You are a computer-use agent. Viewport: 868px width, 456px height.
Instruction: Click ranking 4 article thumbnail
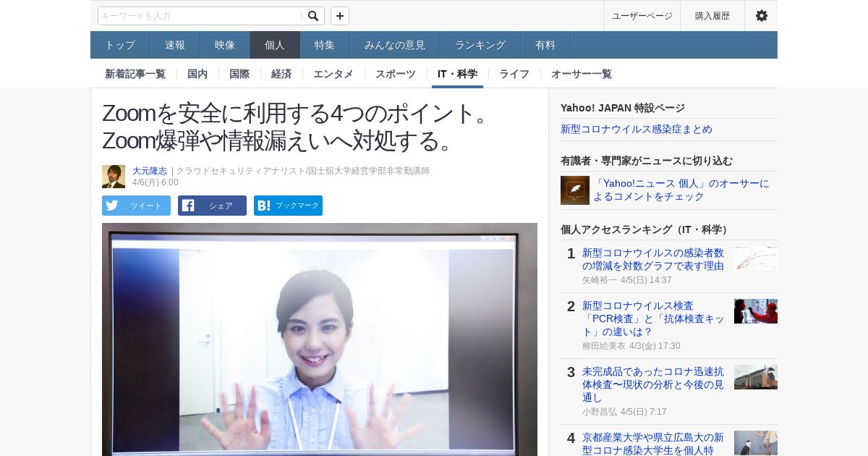756,443
